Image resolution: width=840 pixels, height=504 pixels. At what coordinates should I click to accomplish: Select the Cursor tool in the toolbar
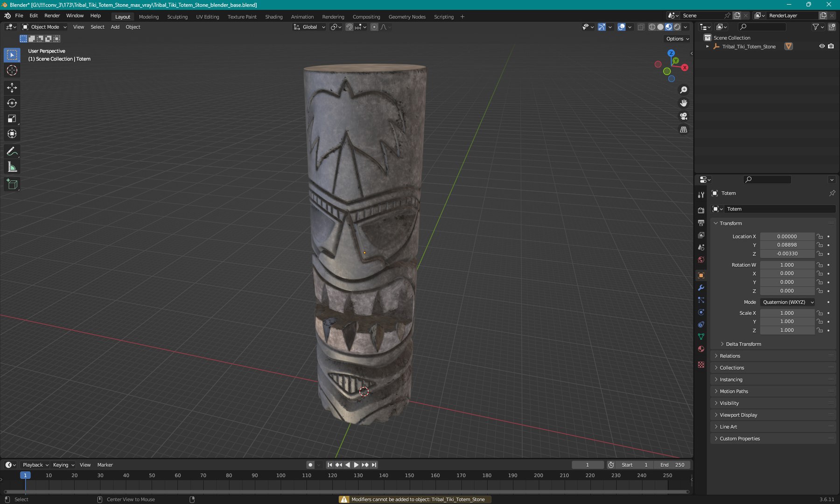[x=12, y=70]
